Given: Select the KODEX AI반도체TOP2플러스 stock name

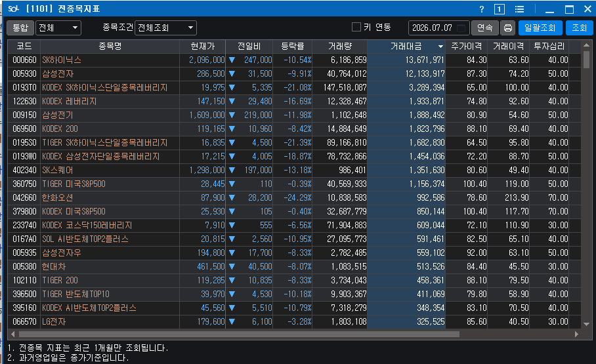Looking at the screenshot, I should pos(89,308).
